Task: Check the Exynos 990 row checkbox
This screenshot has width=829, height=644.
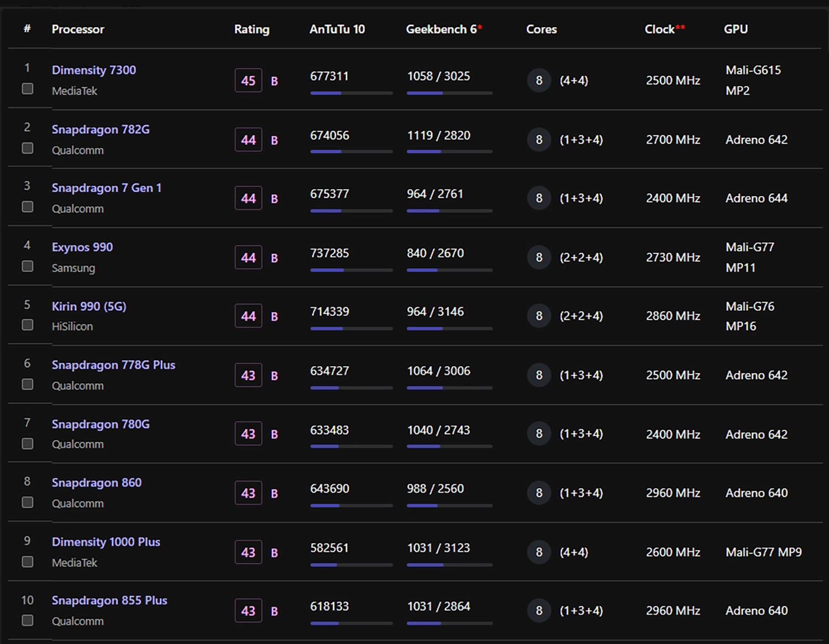Action: click(27, 266)
